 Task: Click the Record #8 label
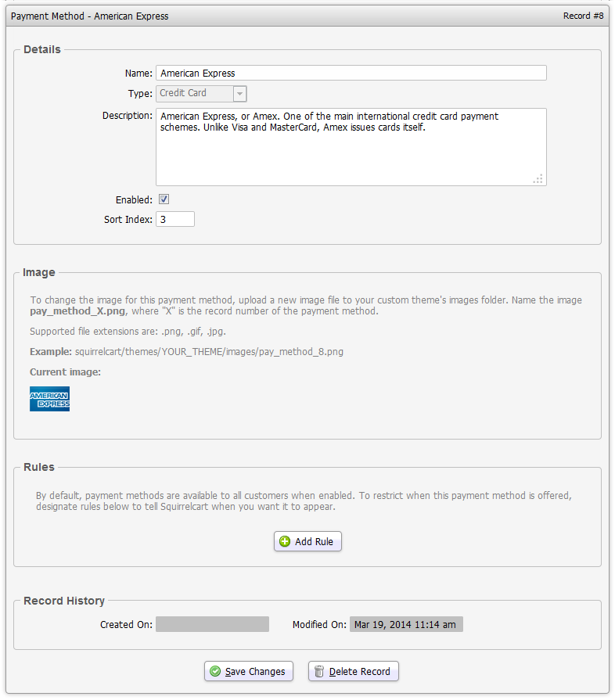click(583, 16)
